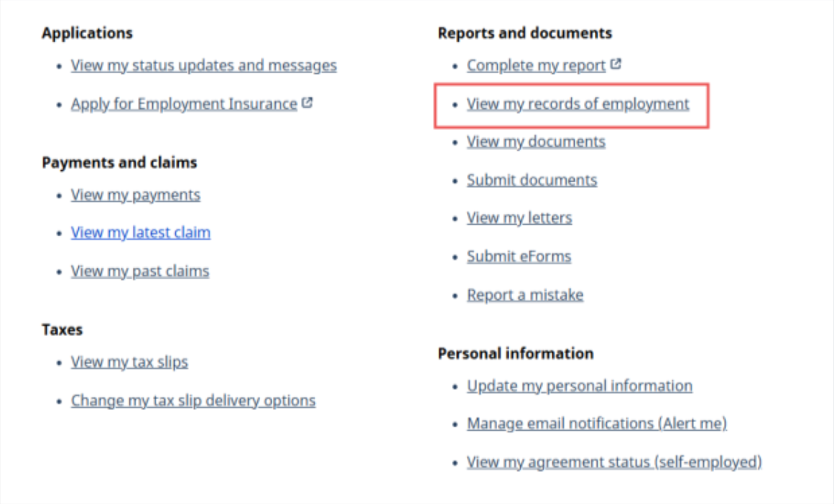Click View my documents link
Screen dimensions: 834x504
pyautogui.click(x=536, y=142)
